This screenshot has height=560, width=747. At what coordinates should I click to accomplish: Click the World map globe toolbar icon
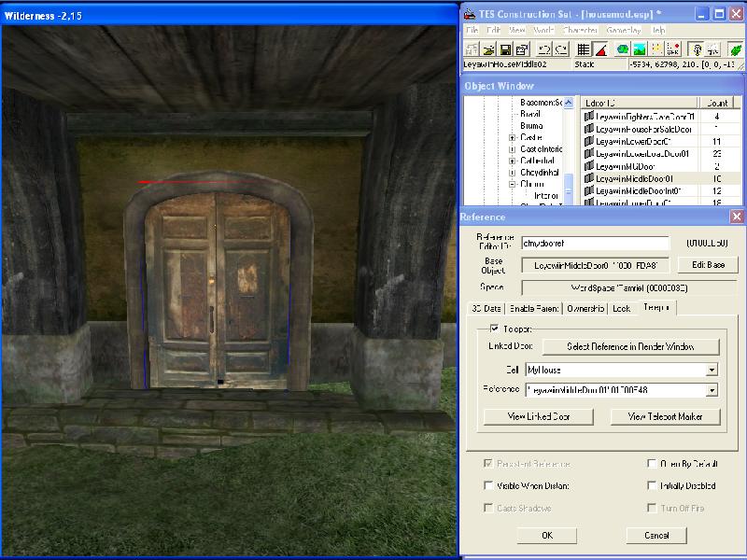[x=622, y=49]
